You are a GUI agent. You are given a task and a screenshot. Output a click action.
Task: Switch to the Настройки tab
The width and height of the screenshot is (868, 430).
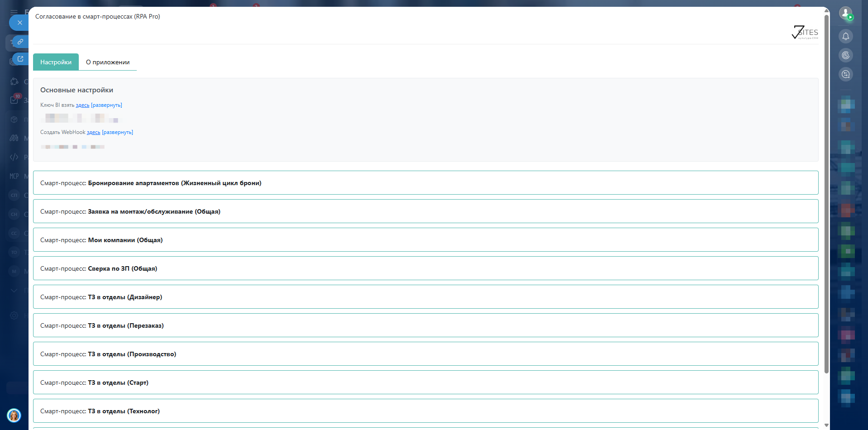56,62
